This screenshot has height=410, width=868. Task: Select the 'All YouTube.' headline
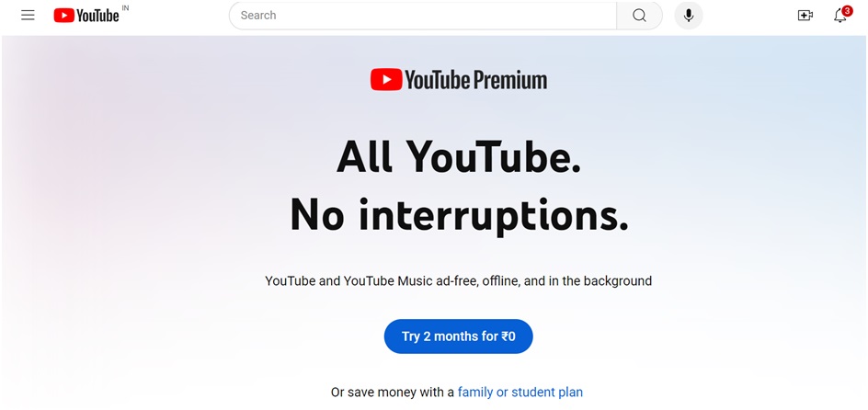459,156
